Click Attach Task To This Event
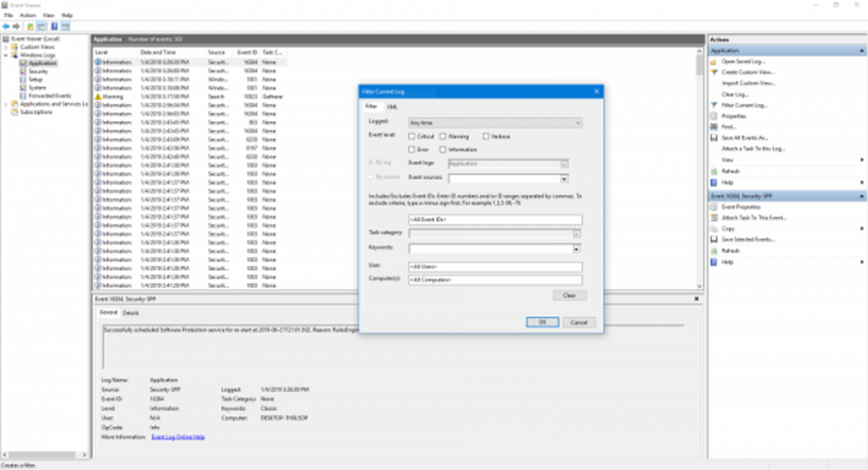Screen dimensions: 868x470 (x=754, y=218)
